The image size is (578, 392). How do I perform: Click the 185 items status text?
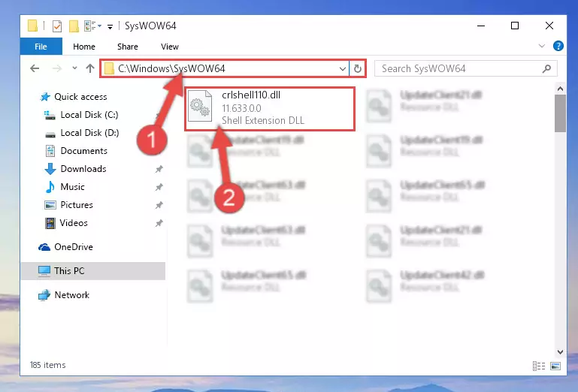click(x=48, y=365)
